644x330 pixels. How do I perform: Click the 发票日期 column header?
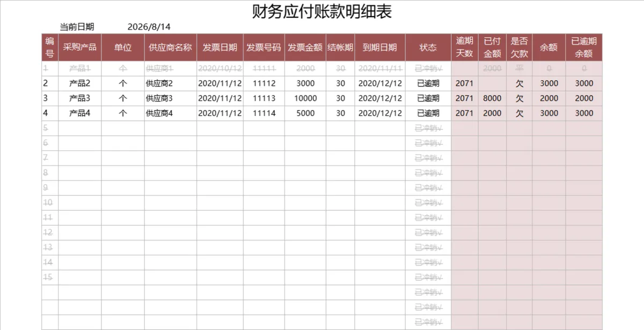220,47
